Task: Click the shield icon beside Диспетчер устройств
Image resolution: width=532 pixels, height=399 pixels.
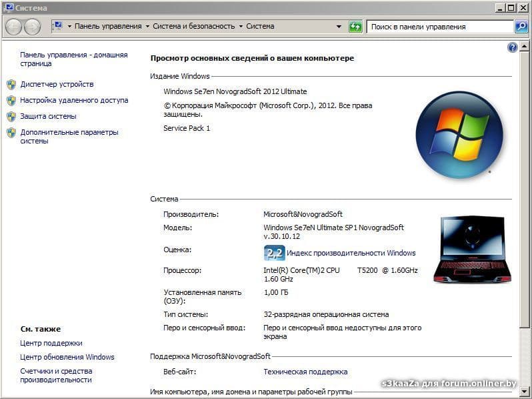Action: pyautogui.click(x=11, y=85)
